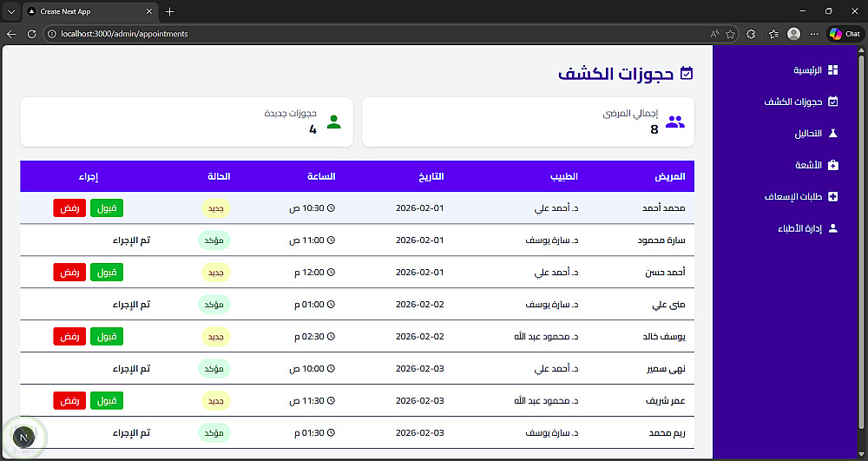Reject أحمد حسن appointment with رفض
Screen dimensions: 868x461
coord(69,273)
